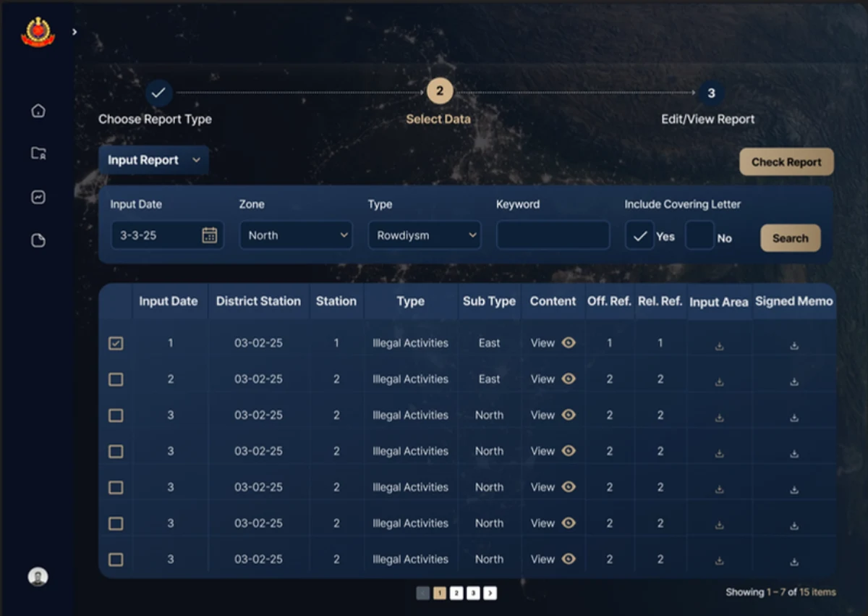Click 'East' sub type in Input Date 2 row

489,379
